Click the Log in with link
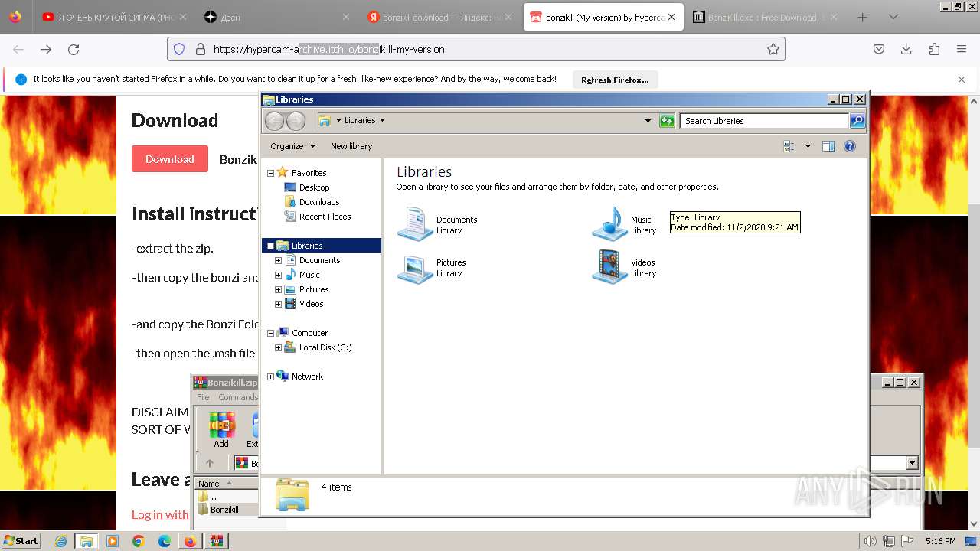The width and height of the screenshot is (980, 551). click(x=160, y=514)
